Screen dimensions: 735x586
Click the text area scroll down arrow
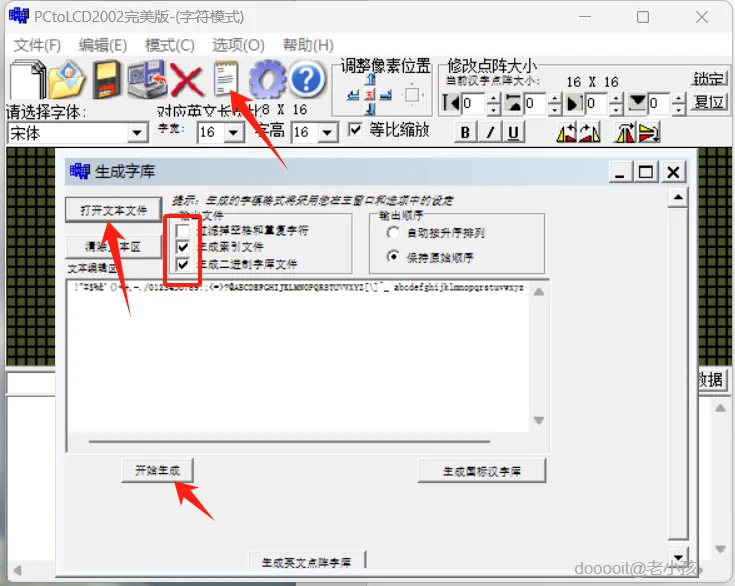pos(539,420)
